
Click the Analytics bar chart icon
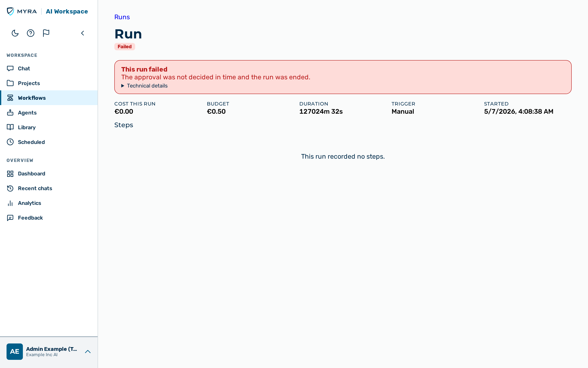(x=10, y=203)
